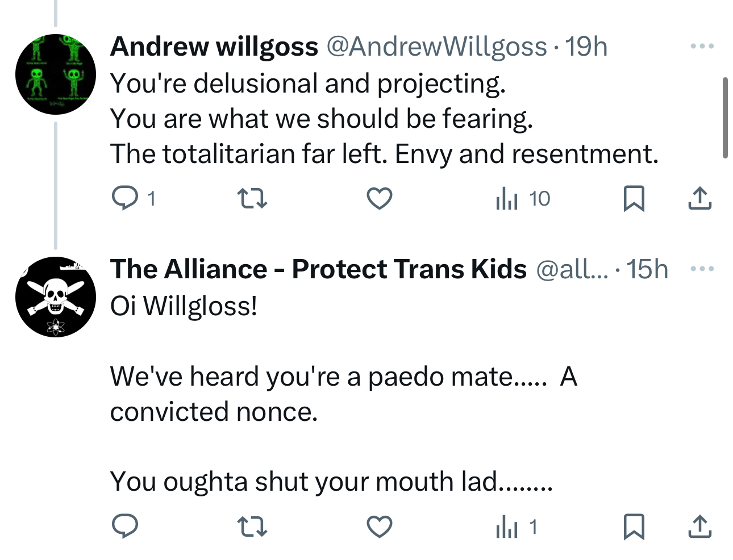
Task: Click the page scrollbar thumb
Action: 725,118
